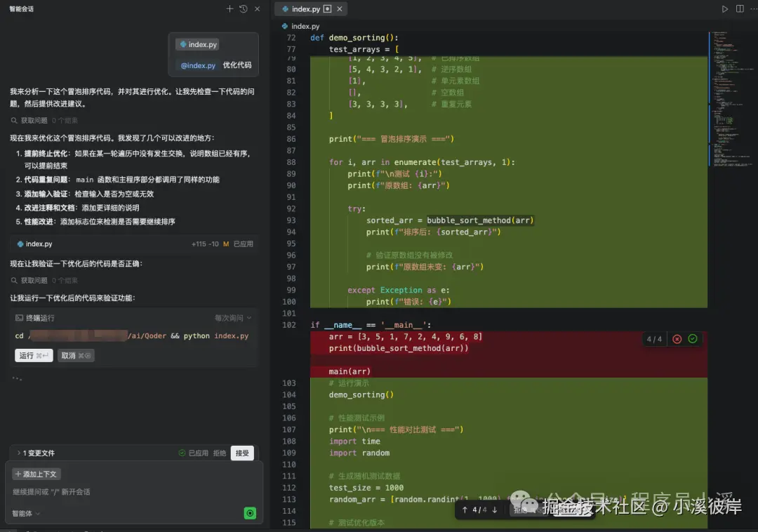Click 拒绝 to reject changed files
Viewport: 758px width, 532px height.
tap(220, 453)
